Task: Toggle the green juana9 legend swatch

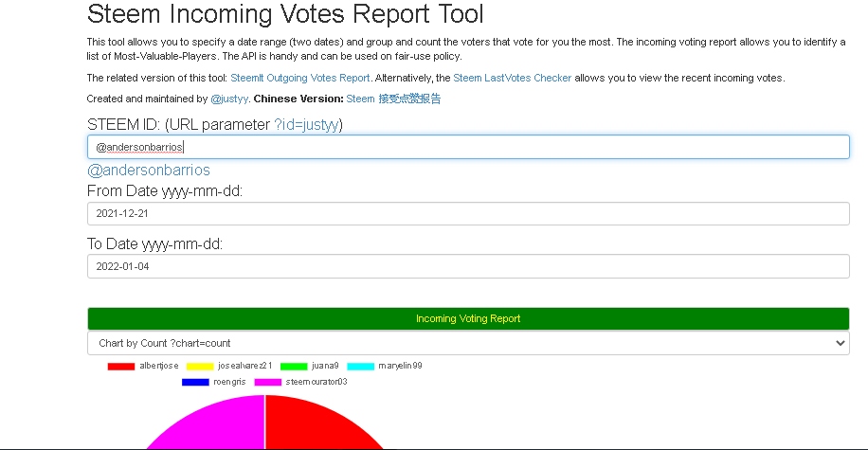Action: [x=294, y=366]
